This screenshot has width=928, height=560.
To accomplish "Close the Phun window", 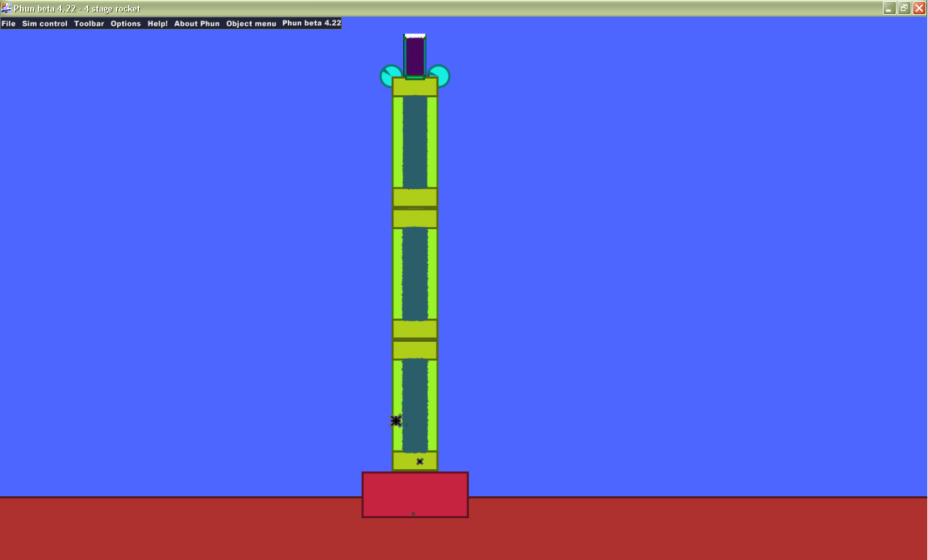I will tap(919, 8).
